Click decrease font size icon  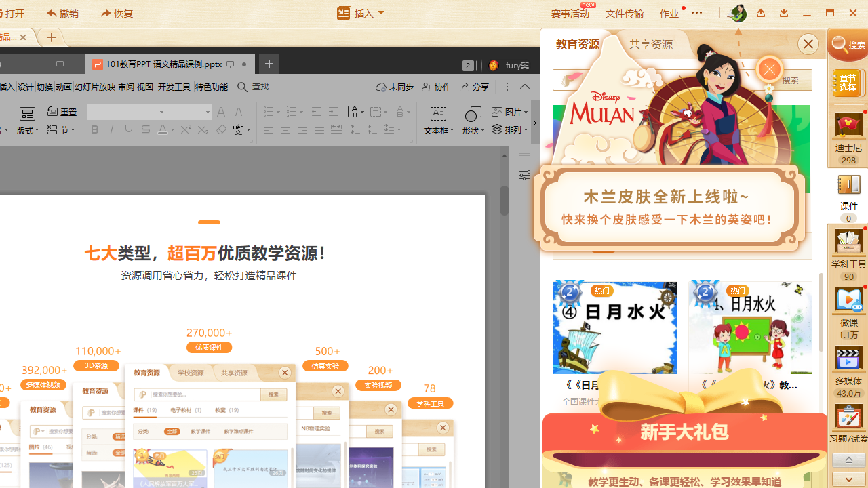tap(239, 112)
